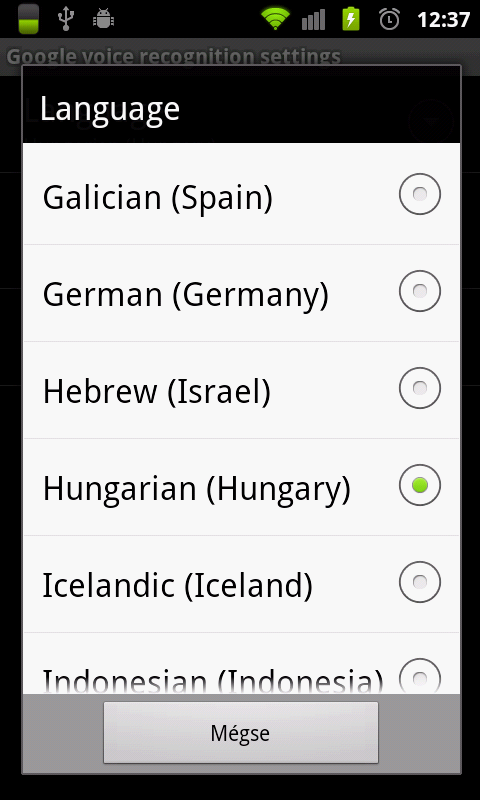The image size is (480, 800).
Task: Select the Hebrew (Israel) radio button
Action: 420,388
